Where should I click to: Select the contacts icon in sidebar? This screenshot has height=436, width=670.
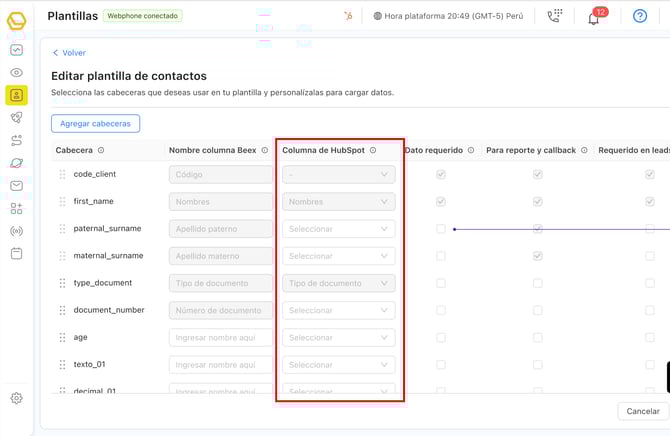pos(16,95)
